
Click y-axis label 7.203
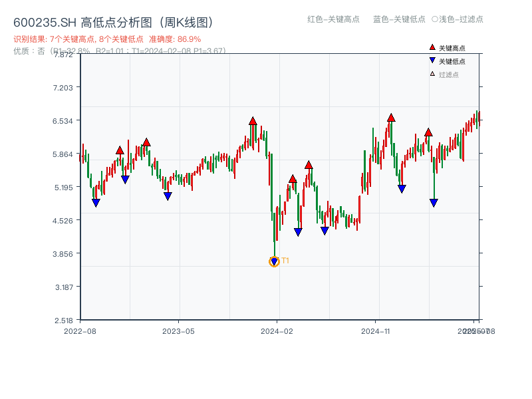point(63,88)
